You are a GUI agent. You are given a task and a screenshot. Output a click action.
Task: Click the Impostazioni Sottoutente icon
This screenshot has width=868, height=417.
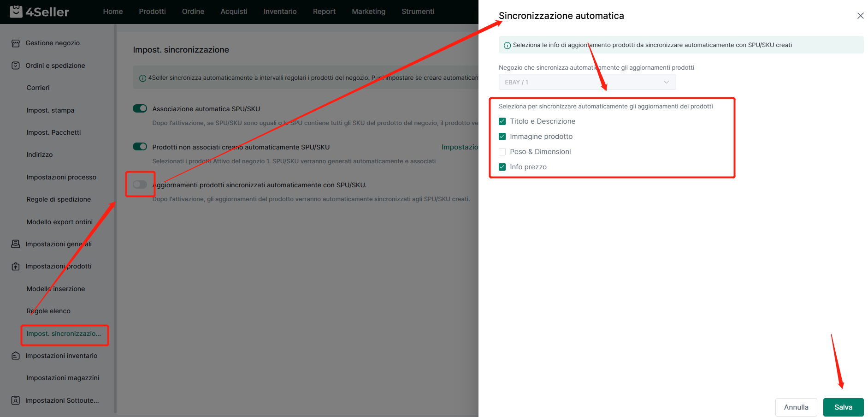tap(16, 400)
